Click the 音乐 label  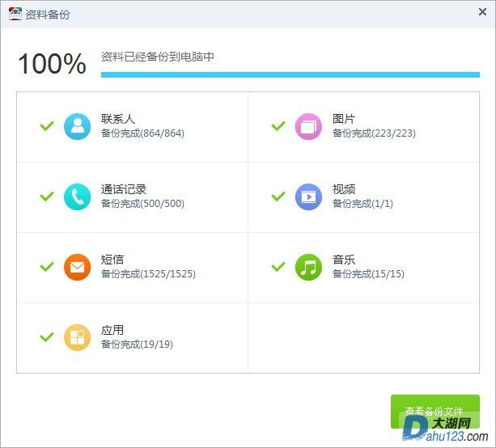pyautogui.click(x=344, y=260)
